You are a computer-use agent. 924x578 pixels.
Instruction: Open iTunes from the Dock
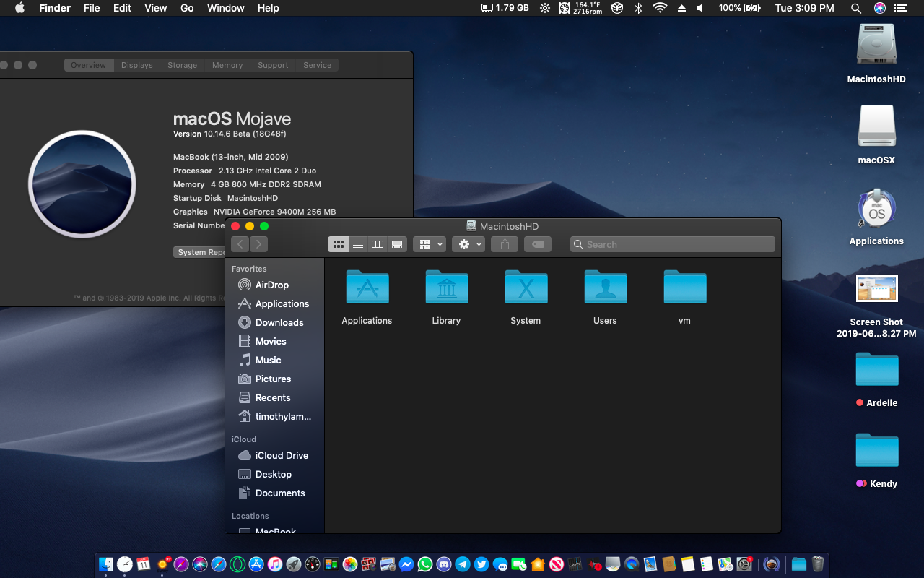pyautogui.click(x=274, y=564)
